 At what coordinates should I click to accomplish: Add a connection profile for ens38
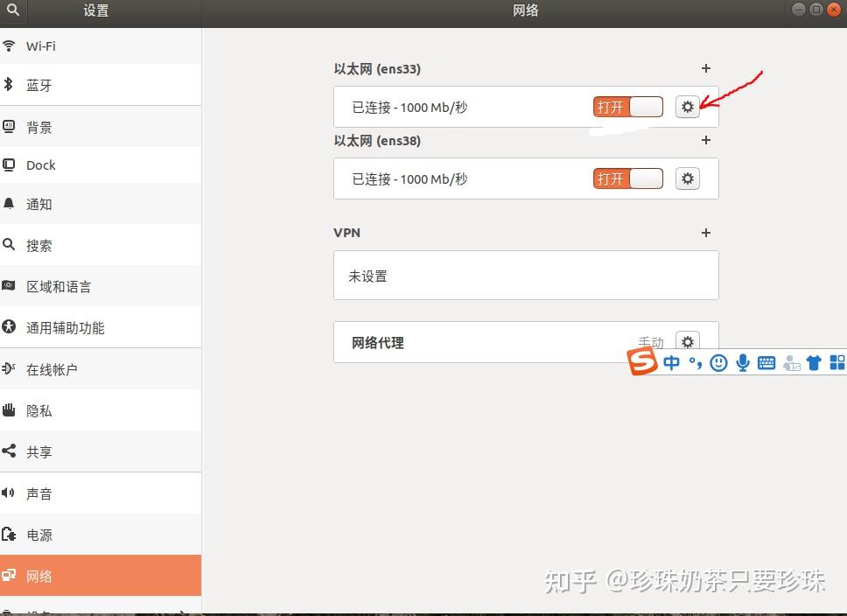pos(705,140)
